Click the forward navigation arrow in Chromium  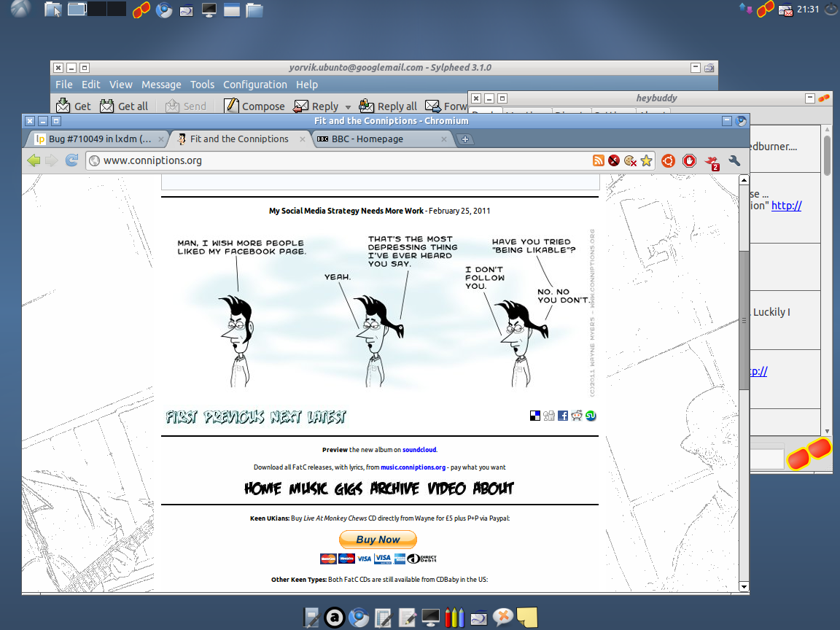[52, 160]
